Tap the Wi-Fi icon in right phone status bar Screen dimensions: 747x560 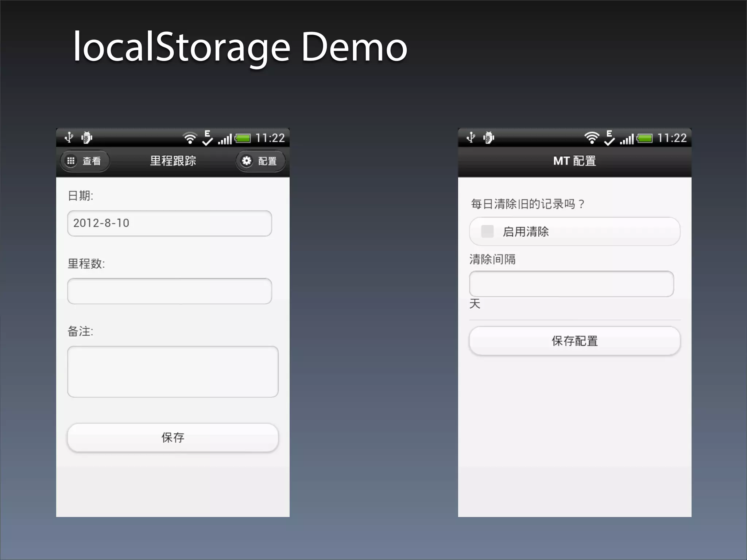tap(592, 138)
